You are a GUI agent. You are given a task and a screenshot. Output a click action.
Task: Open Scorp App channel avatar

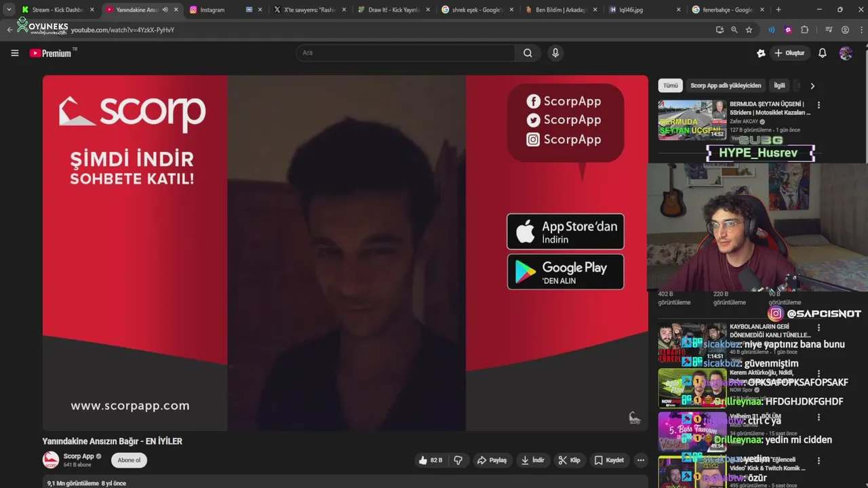51,460
